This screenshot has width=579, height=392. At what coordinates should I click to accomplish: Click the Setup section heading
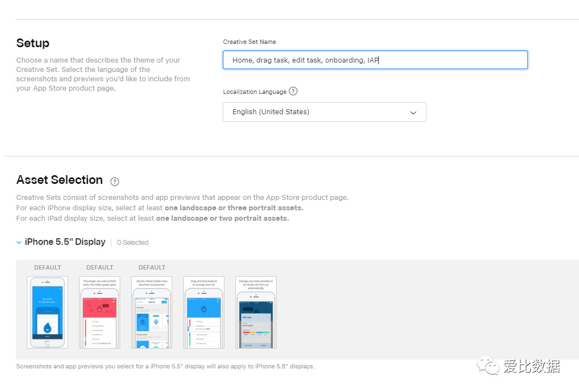tap(33, 43)
